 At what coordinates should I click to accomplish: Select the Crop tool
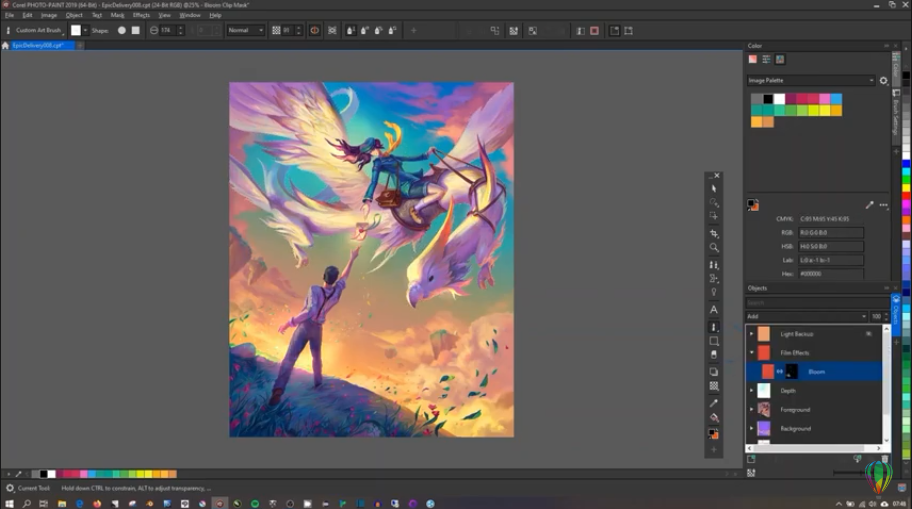[x=713, y=232]
